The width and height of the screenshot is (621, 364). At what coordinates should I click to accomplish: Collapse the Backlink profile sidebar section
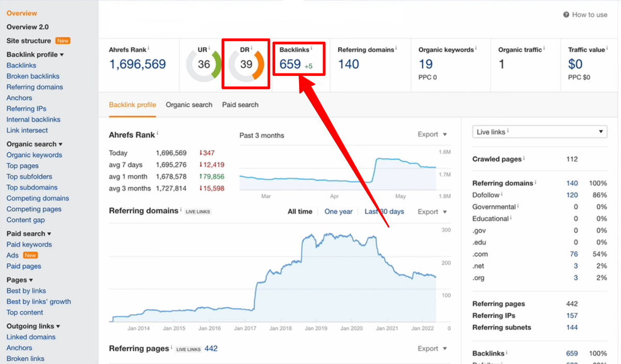click(35, 55)
